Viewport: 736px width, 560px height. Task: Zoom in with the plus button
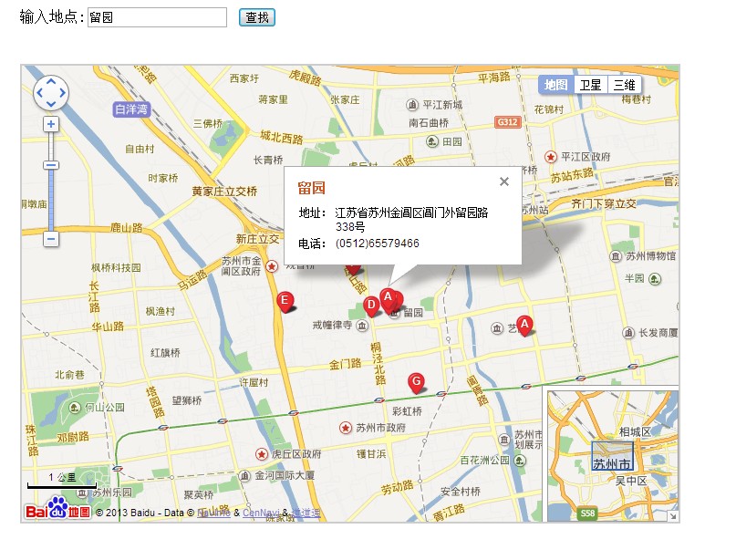coord(51,124)
